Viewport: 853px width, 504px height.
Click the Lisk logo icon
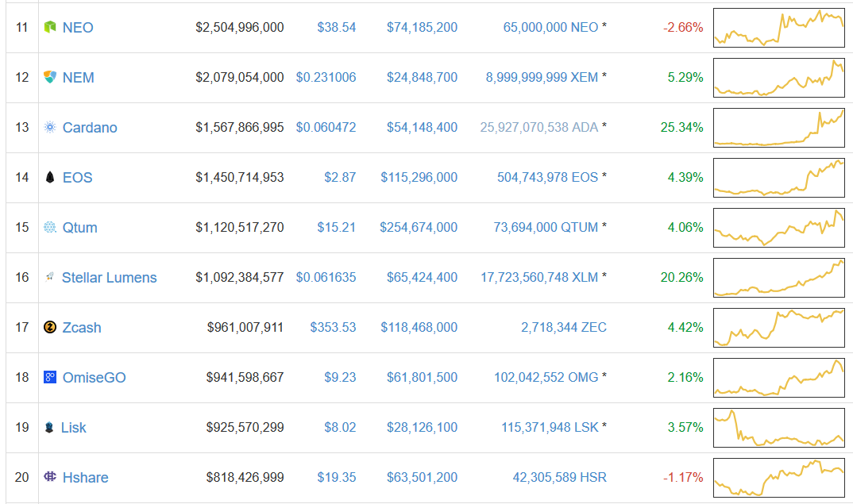click(50, 428)
